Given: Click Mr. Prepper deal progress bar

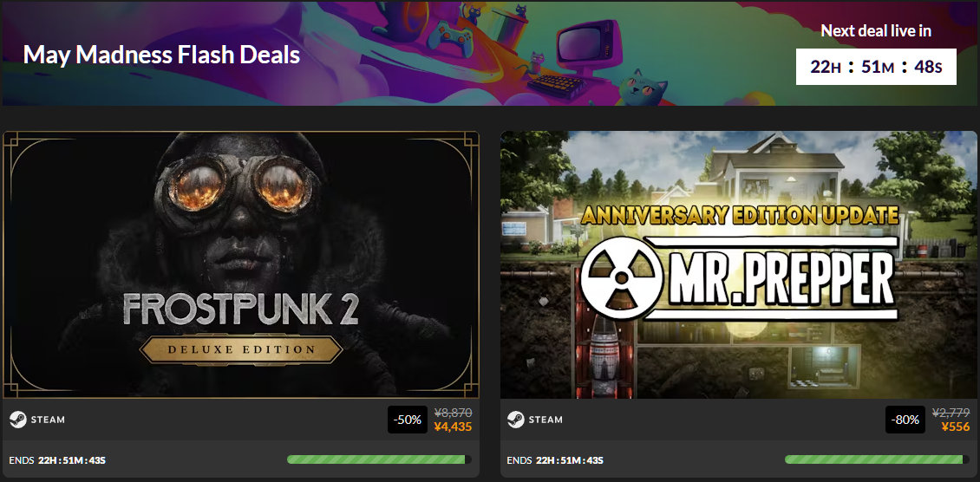Looking at the screenshot, I should point(877,459).
